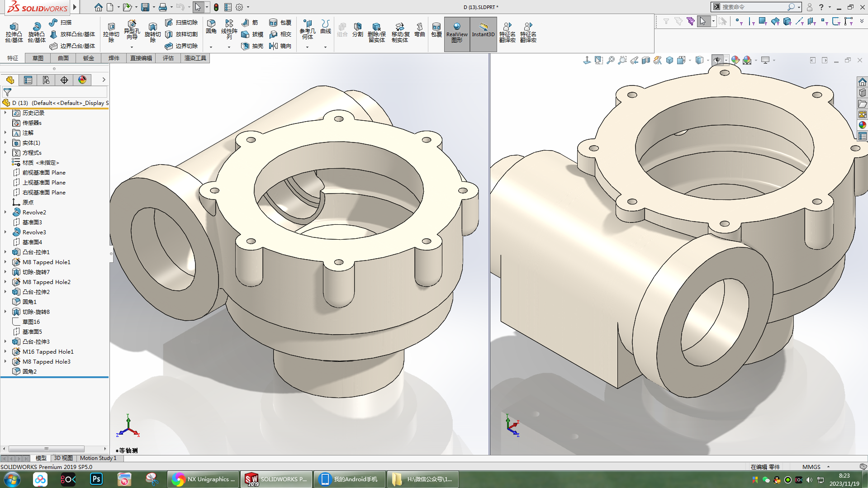Screen dimensions: 868x488
Task: Switch to the 曲面 surface tab
Action: click(63, 58)
